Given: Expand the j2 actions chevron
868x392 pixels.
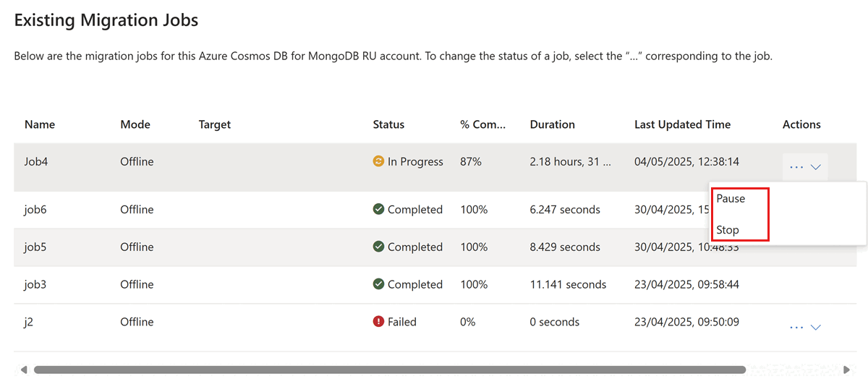Looking at the screenshot, I should 816,327.
